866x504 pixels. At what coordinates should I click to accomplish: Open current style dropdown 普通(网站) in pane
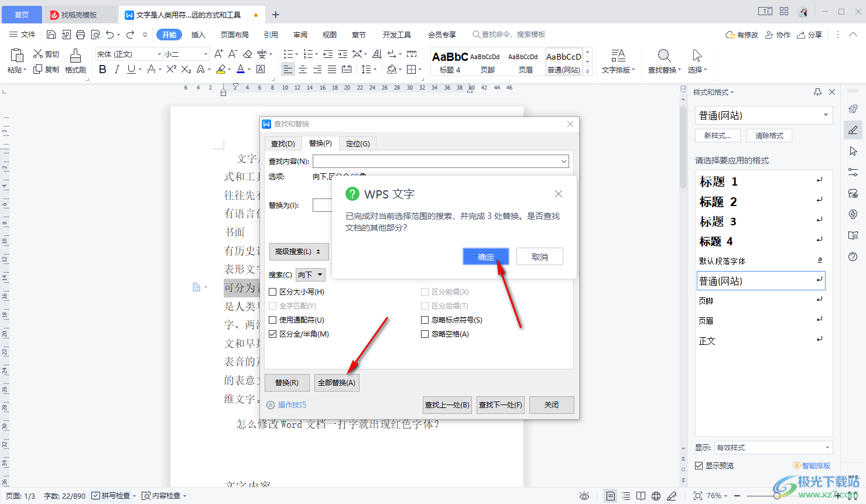(x=826, y=115)
